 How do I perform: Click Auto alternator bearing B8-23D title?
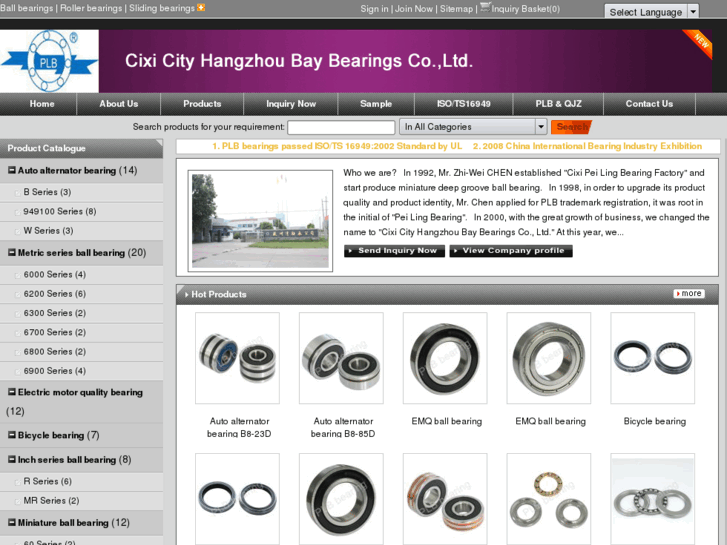pos(239,427)
